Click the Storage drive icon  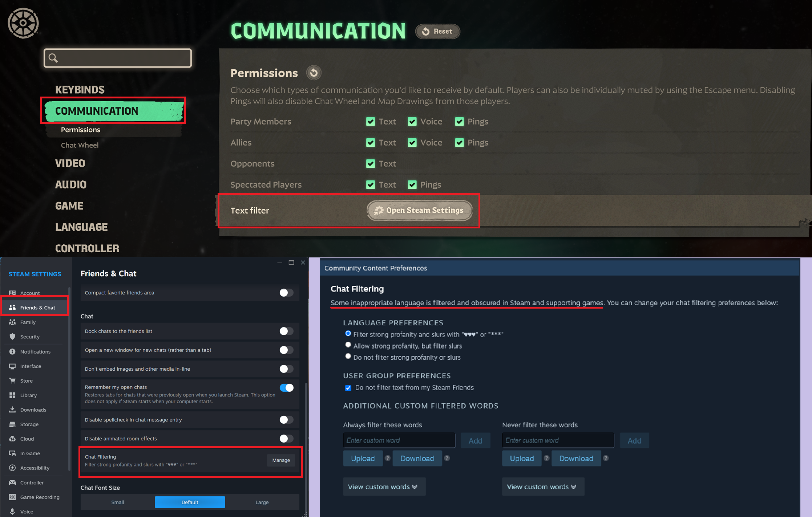(12, 424)
